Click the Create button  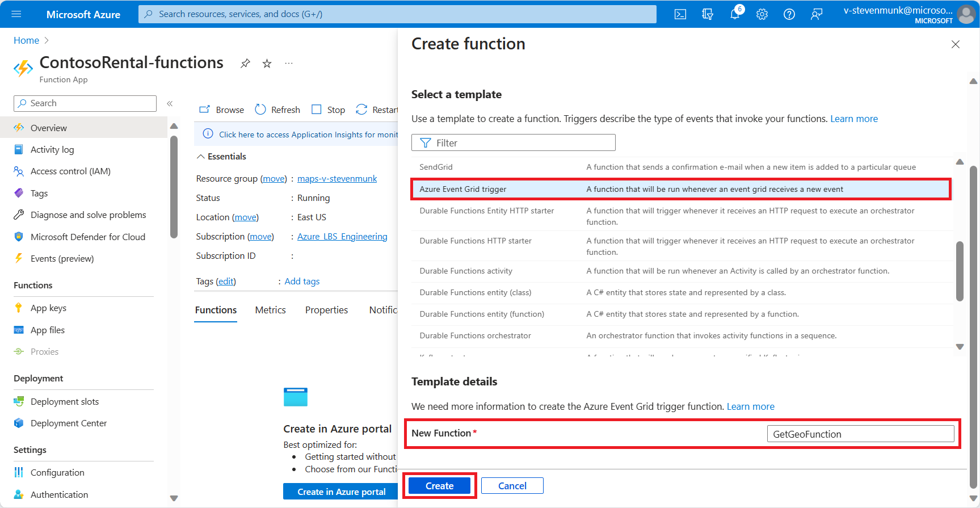tap(439, 486)
